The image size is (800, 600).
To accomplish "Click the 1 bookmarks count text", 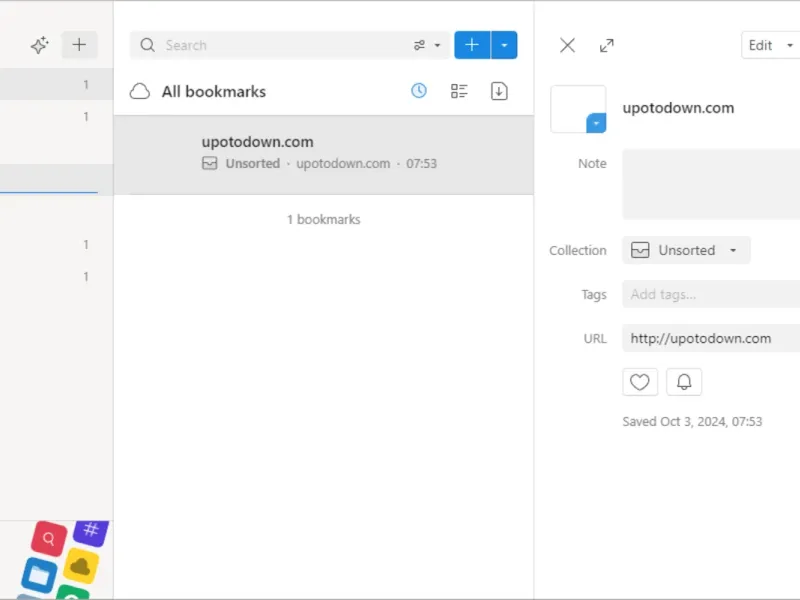I will (323, 219).
